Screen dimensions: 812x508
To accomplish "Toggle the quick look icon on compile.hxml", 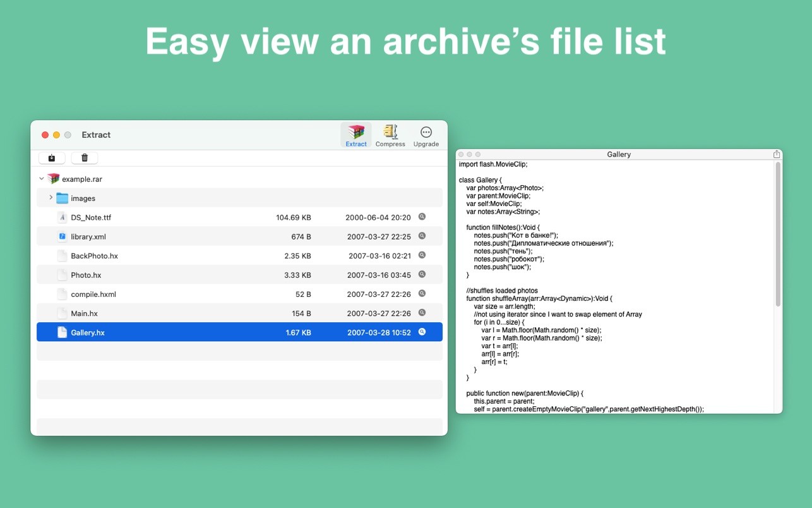I will tap(422, 294).
